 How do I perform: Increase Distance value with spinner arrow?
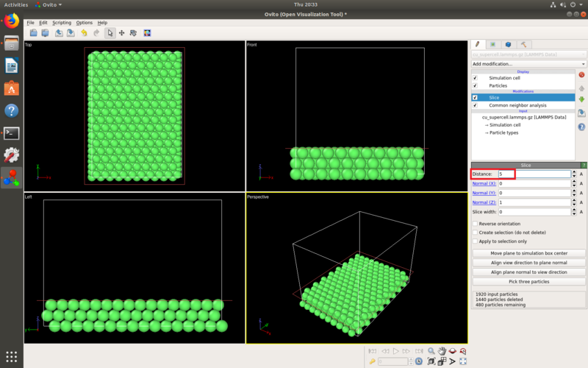pos(574,172)
